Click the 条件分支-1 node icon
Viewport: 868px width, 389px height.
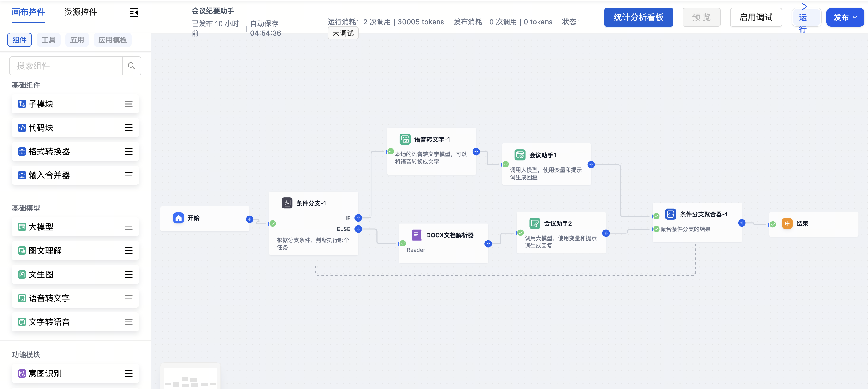click(x=287, y=203)
